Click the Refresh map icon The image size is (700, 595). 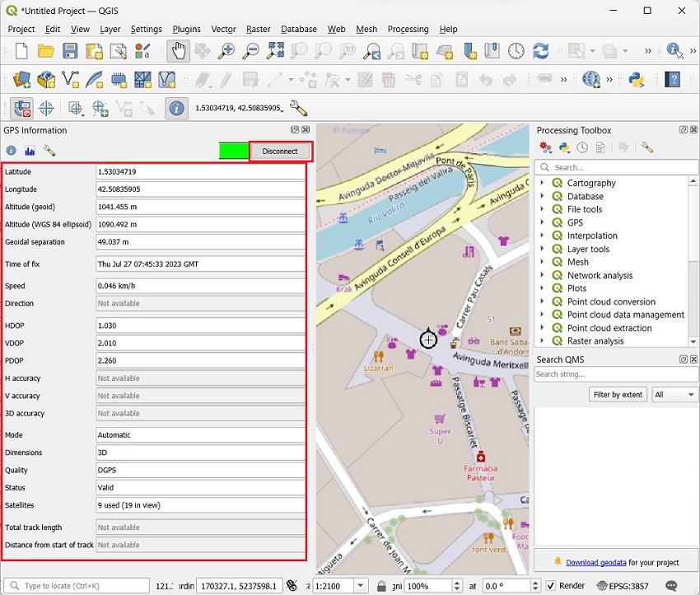tap(540, 51)
